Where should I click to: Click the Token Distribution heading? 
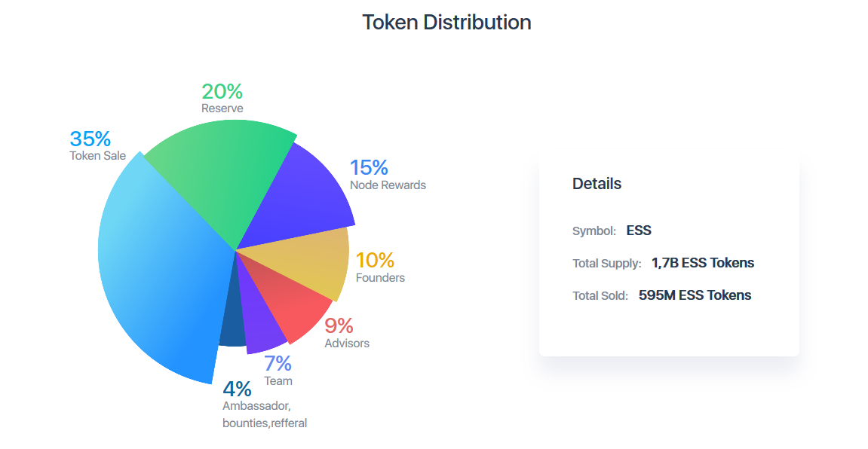(x=446, y=23)
